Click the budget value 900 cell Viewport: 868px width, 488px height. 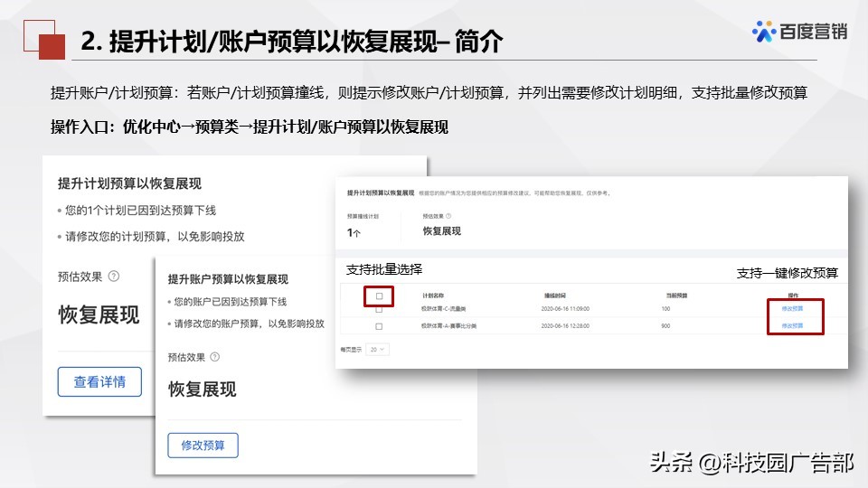click(x=665, y=326)
